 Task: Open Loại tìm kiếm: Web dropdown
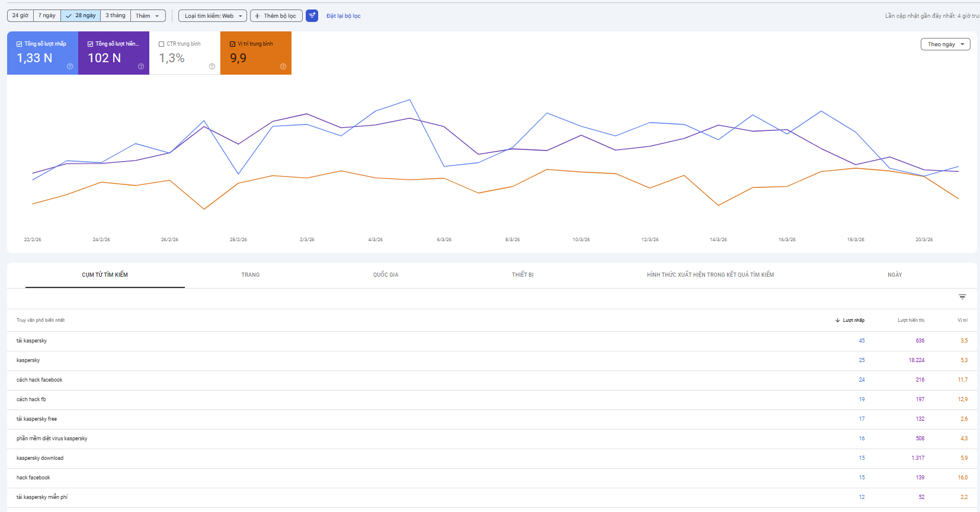213,16
